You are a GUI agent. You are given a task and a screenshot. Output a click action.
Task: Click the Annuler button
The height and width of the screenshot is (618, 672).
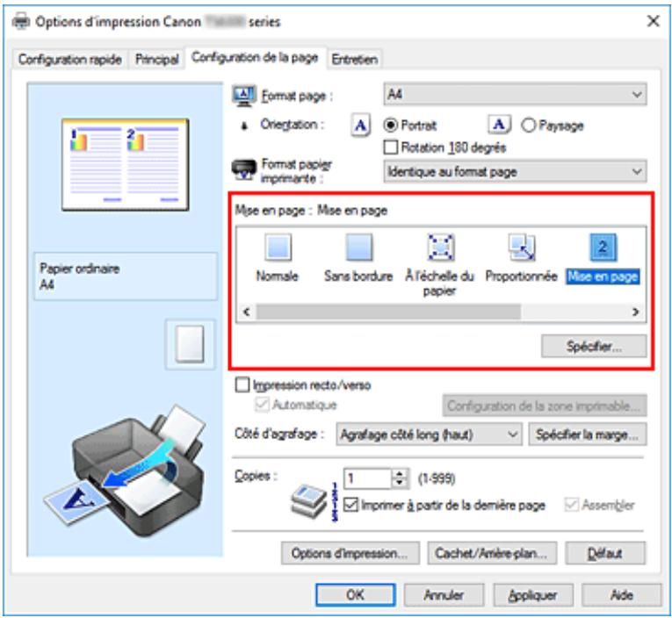tap(444, 595)
